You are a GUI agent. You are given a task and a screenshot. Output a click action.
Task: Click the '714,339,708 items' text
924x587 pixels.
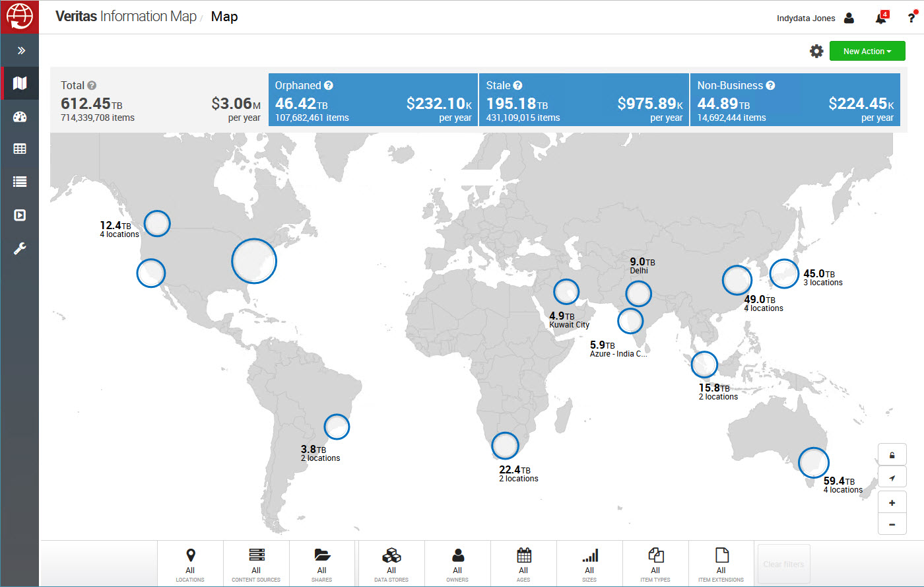98,118
